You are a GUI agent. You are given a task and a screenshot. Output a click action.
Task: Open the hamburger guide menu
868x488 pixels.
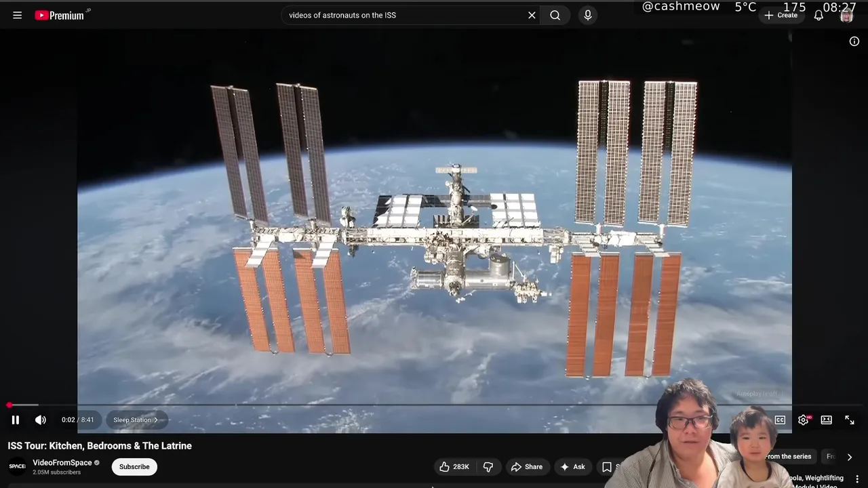pyautogui.click(x=17, y=15)
